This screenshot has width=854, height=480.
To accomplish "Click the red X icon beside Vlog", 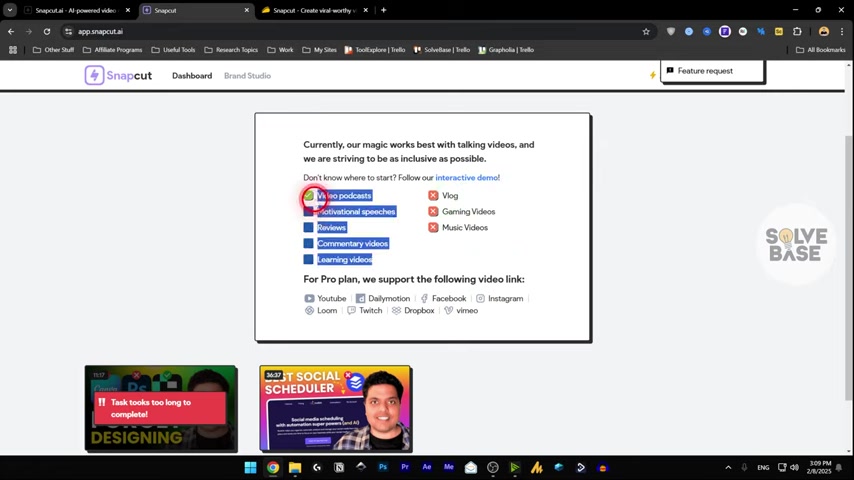I will (433, 195).
